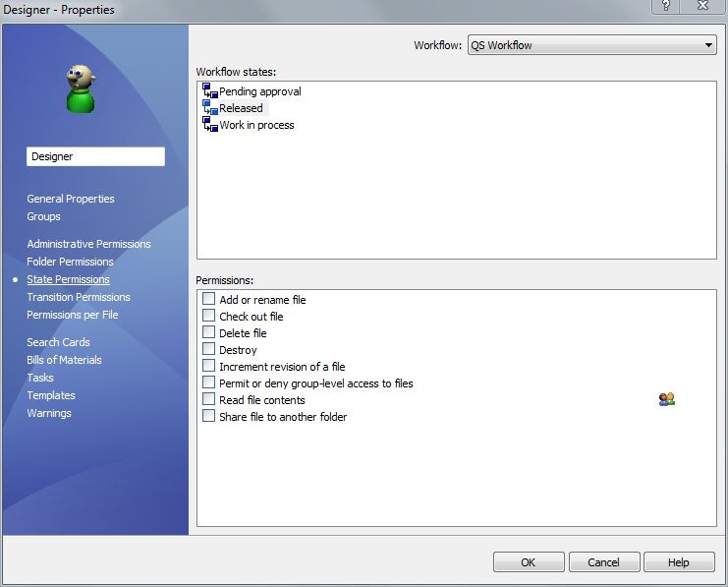Check Increment revision of a file
This screenshot has height=587, width=728.
(208, 366)
